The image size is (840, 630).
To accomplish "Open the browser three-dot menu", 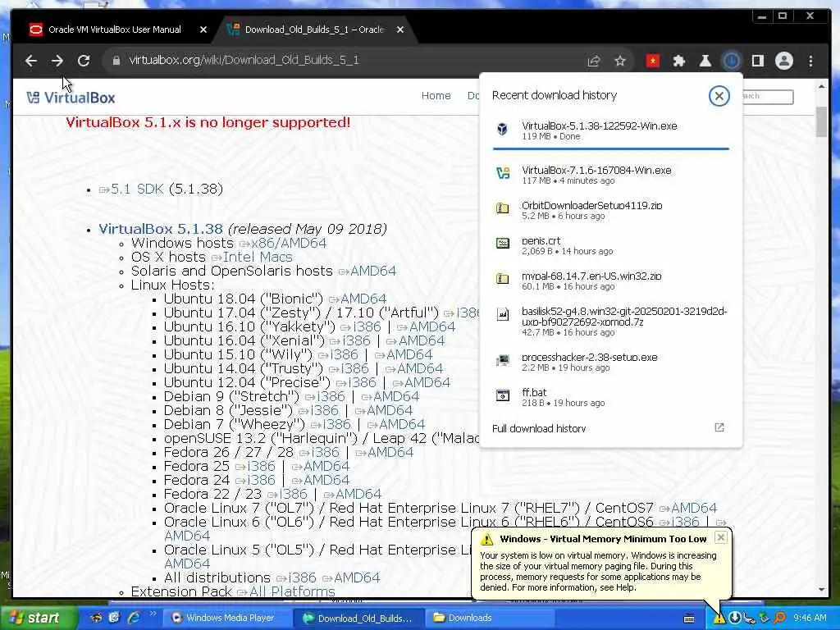I will (810, 61).
